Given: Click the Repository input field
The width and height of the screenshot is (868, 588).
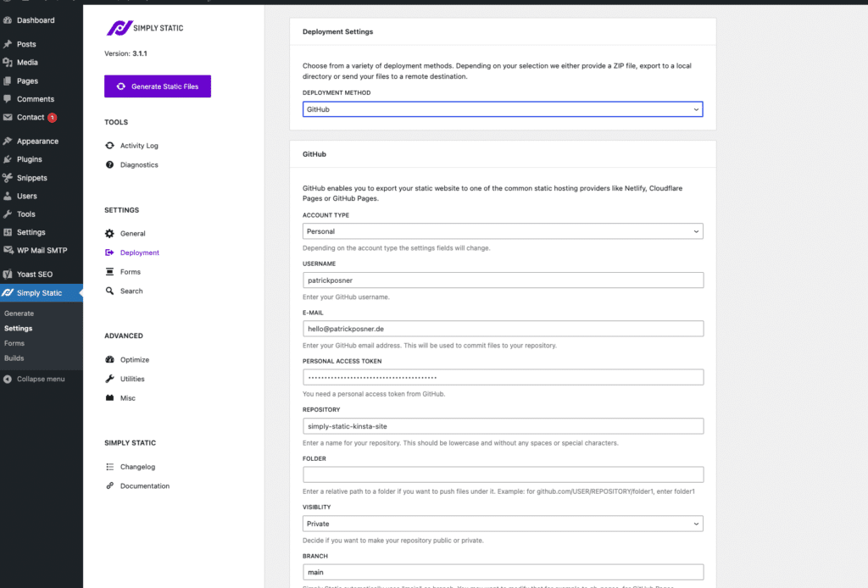Looking at the screenshot, I should (x=503, y=426).
